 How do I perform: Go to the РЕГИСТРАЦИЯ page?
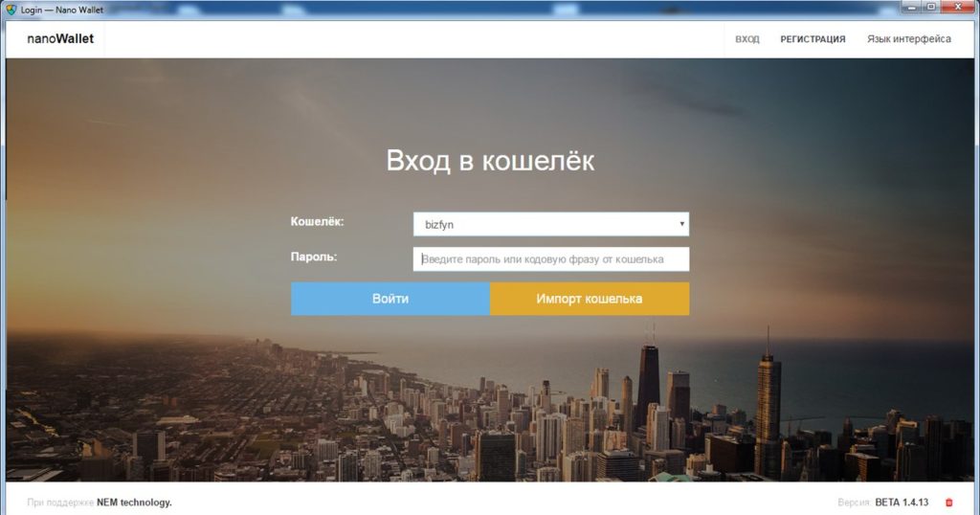[813, 39]
